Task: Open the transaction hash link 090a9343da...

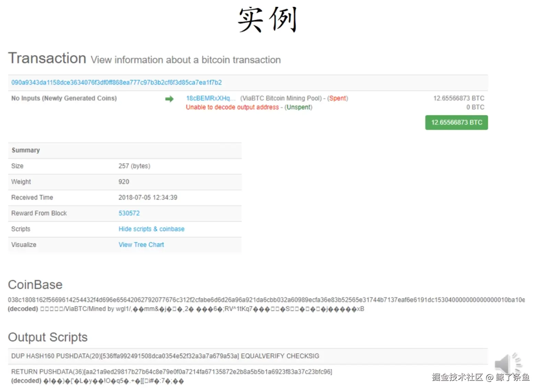Action: [x=116, y=83]
